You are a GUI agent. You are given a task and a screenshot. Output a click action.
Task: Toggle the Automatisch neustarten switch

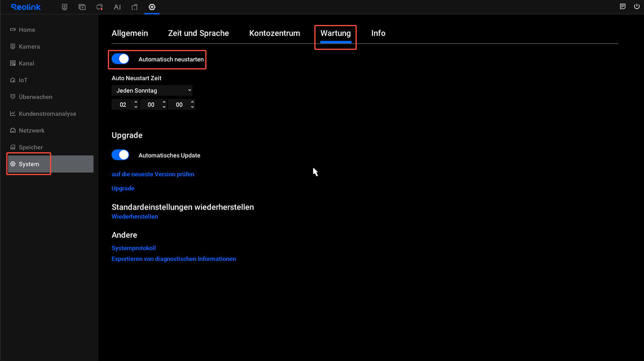[x=120, y=59]
